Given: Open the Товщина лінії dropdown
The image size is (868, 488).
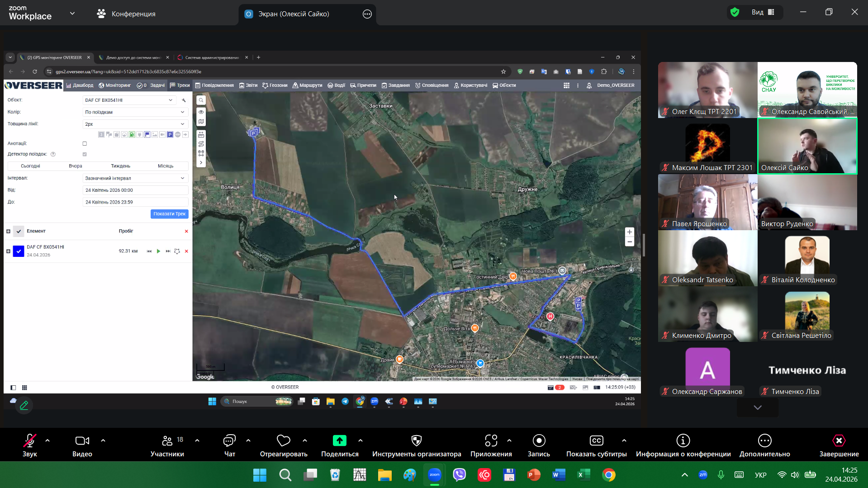Looking at the screenshot, I should (135, 124).
